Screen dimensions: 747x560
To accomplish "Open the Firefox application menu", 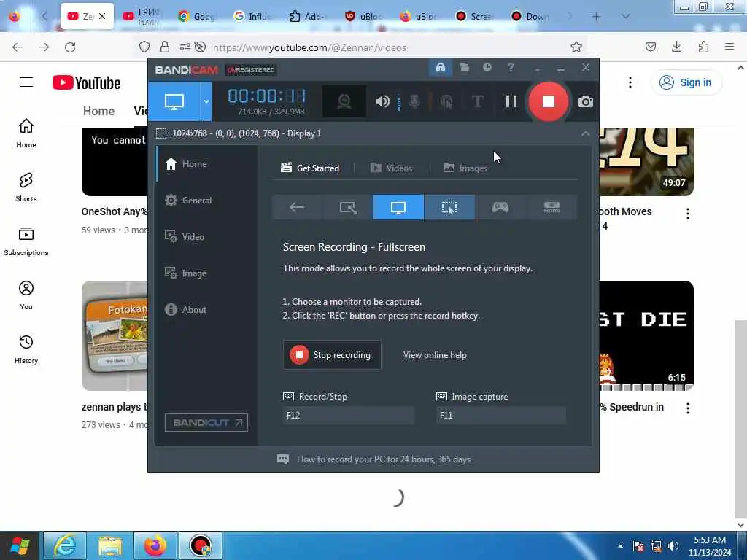I will (729, 47).
